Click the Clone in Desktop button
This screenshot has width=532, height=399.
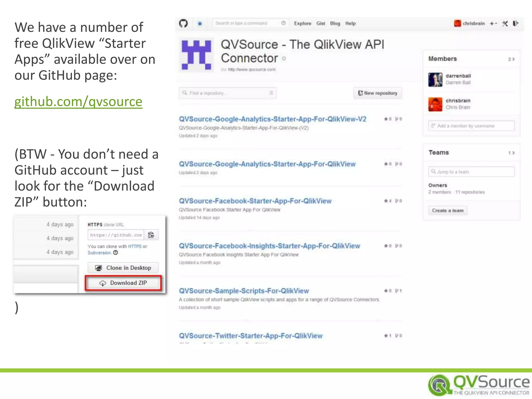click(123, 268)
